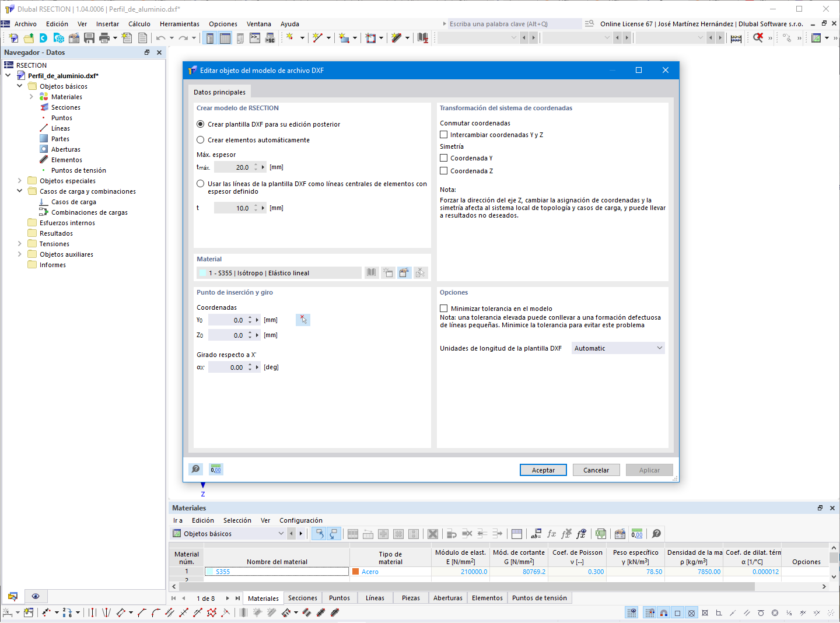Click the orange Acero material color swatch
Screen dimensions: 840x623
pos(355,572)
